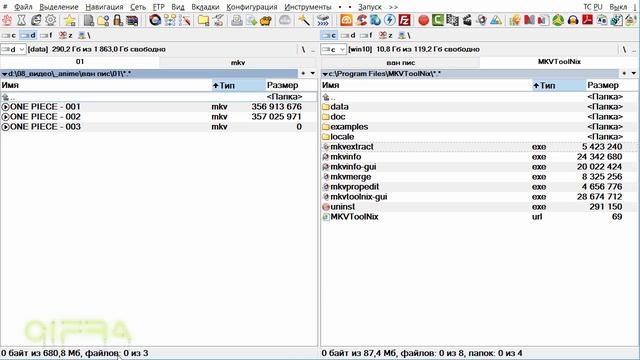The width and height of the screenshot is (640, 360).
Task: Click the yellow star favorites icon
Action: pos(70,20)
